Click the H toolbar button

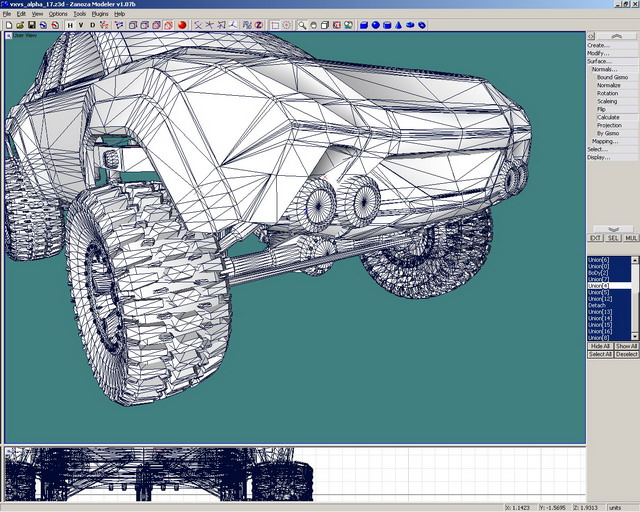point(69,25)
